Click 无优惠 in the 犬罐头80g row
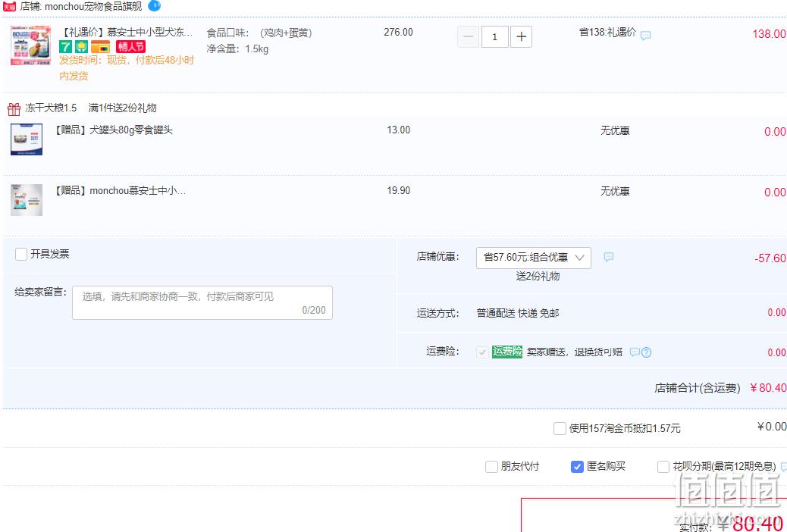This screenshot has width=787, height=532. (615, 131)
